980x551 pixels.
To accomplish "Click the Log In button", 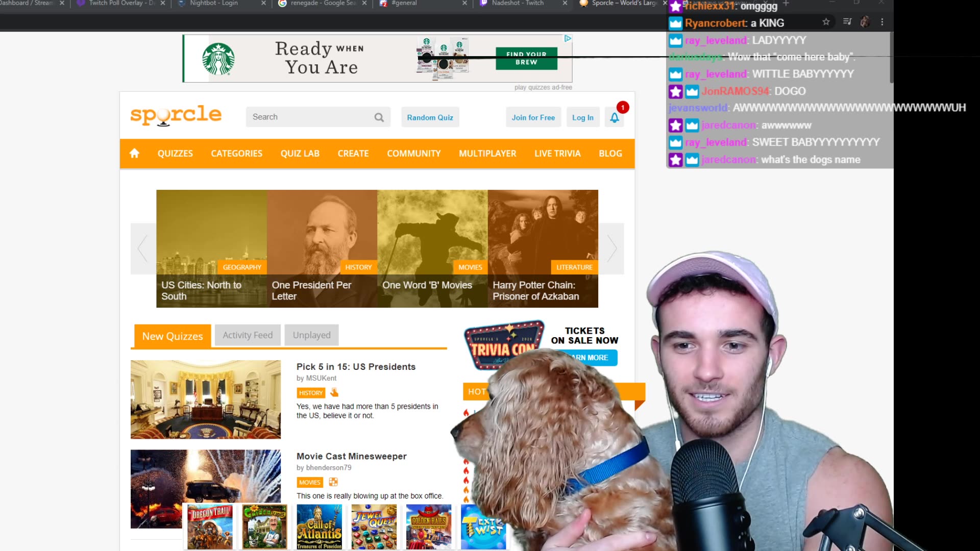I will pyautogui.click(x=582, y=117).
